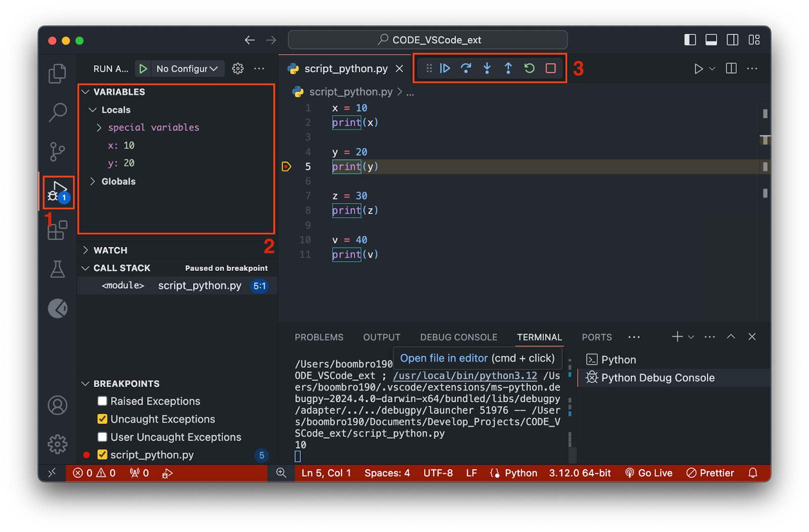The width and height of the screenshot is (809, 532).
Task: Disable the Uncaught Exceptions breakpoint
Action: point(103,419)
